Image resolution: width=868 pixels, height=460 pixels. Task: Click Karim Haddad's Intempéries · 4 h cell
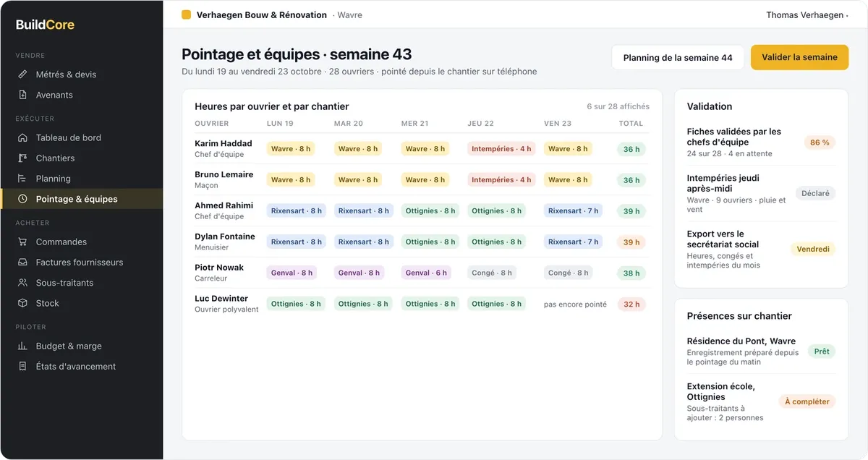click(x=501, y=149)
